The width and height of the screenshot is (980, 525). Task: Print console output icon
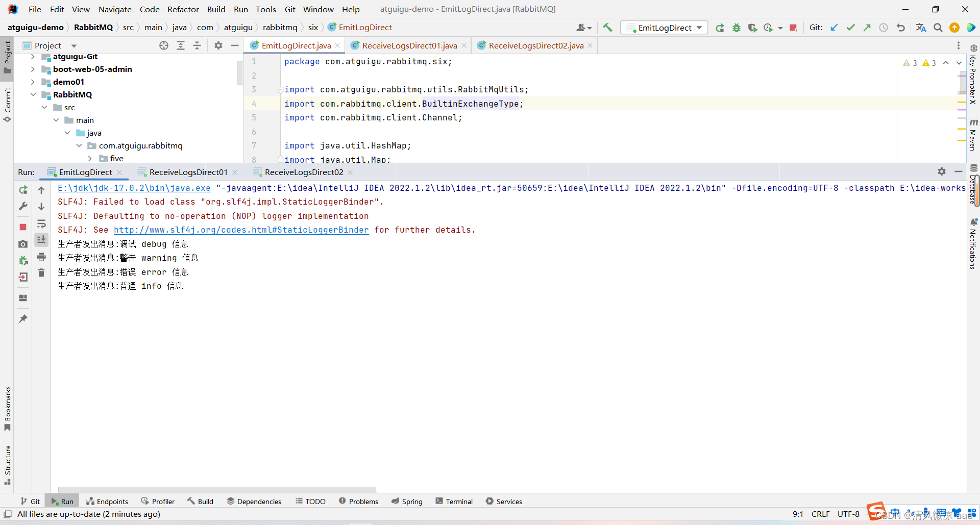(41, 257)
